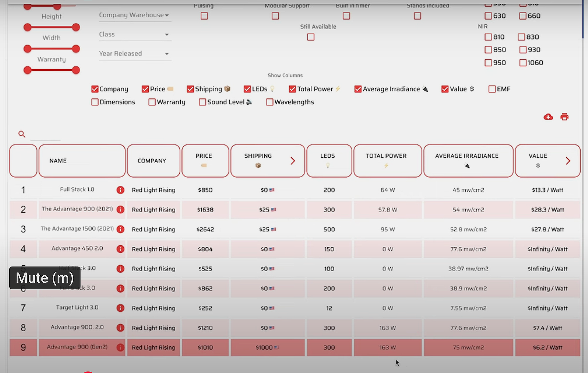The width and height of the screenshot is (588, 373).
Task: Enable the Sound Level column checkbox
Action: [202, 102]
